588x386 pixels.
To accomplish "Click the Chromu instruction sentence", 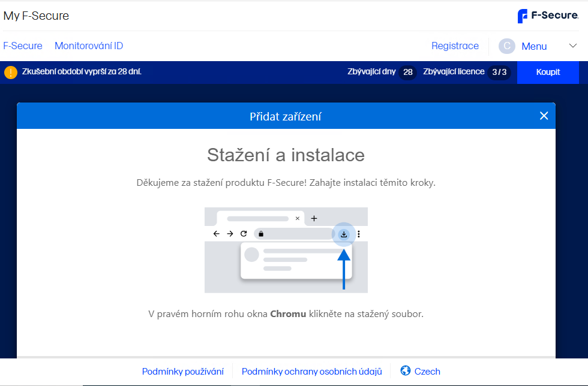I will 286,314.
